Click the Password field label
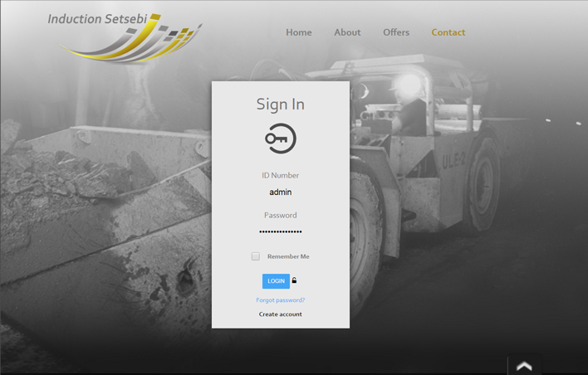Screen dimensions: 588x375 pyautogui.click(x=280, y=215)
